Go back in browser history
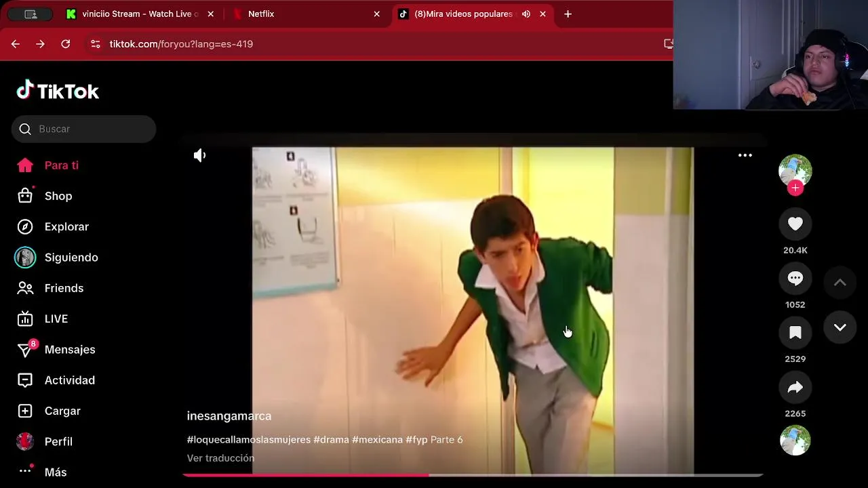 [15, 44]
